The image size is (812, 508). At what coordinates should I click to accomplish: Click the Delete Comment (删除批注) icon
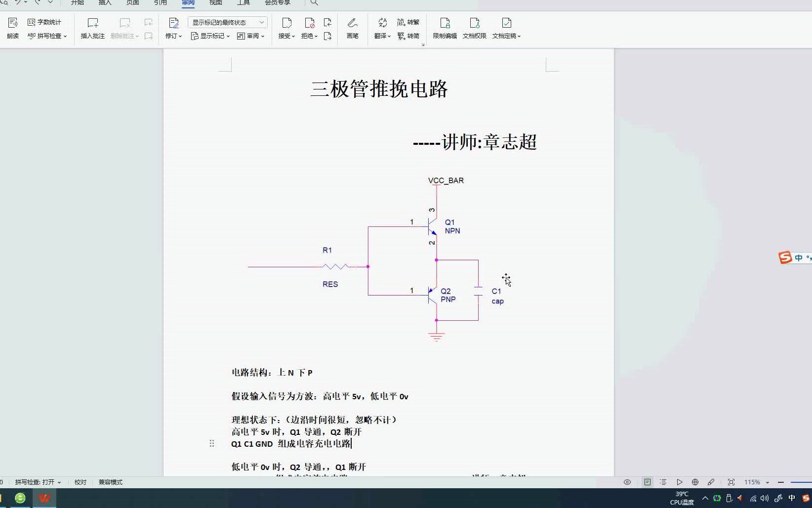[x=124, y=23]
